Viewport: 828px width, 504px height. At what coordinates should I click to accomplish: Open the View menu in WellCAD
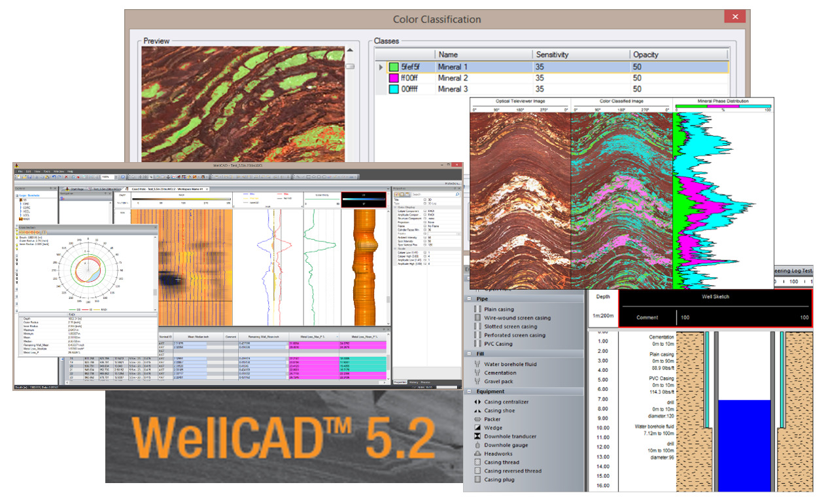tap(38, 171)
